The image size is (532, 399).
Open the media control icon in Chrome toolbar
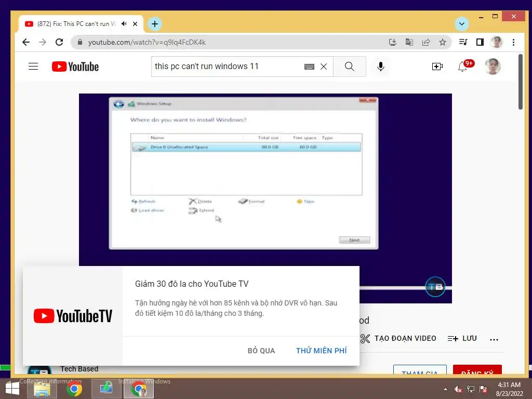[x=463, y=42]
